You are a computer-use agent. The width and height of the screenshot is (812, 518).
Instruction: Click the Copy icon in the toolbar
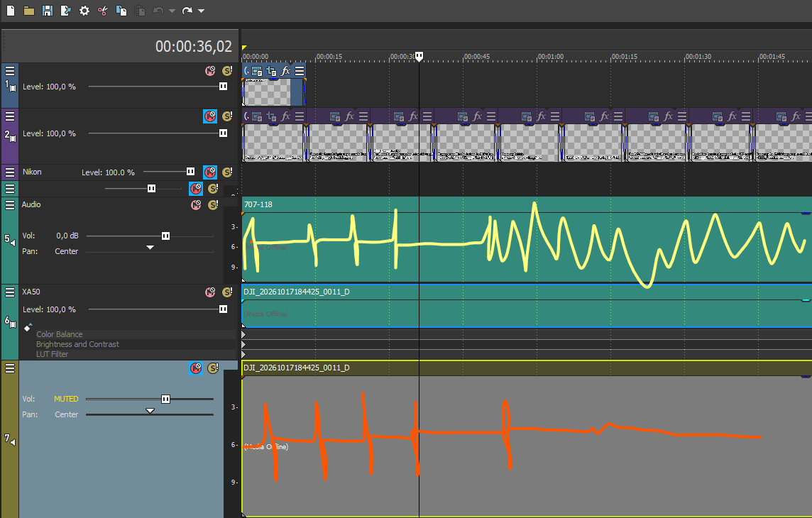tap(121, 11)
